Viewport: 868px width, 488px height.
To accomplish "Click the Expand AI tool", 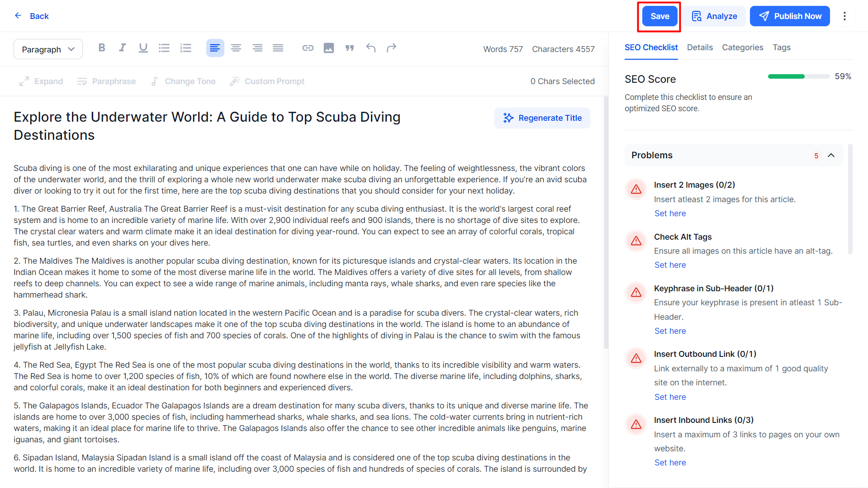I will point(41,81).
